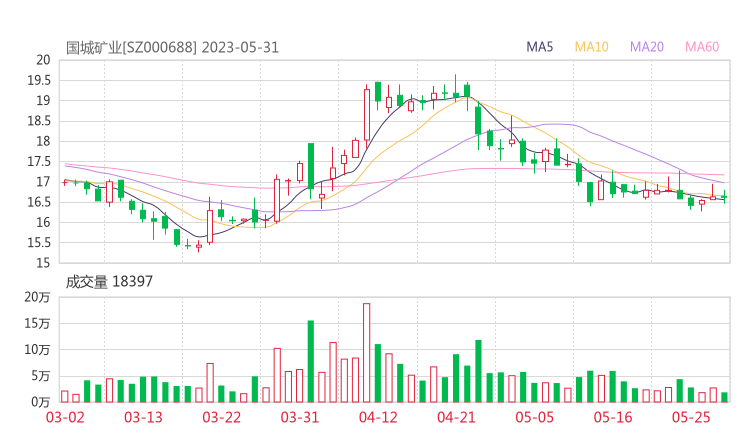Click the 10万 volume axis label
The image size is (740, 440).
(x=37, y=350)
